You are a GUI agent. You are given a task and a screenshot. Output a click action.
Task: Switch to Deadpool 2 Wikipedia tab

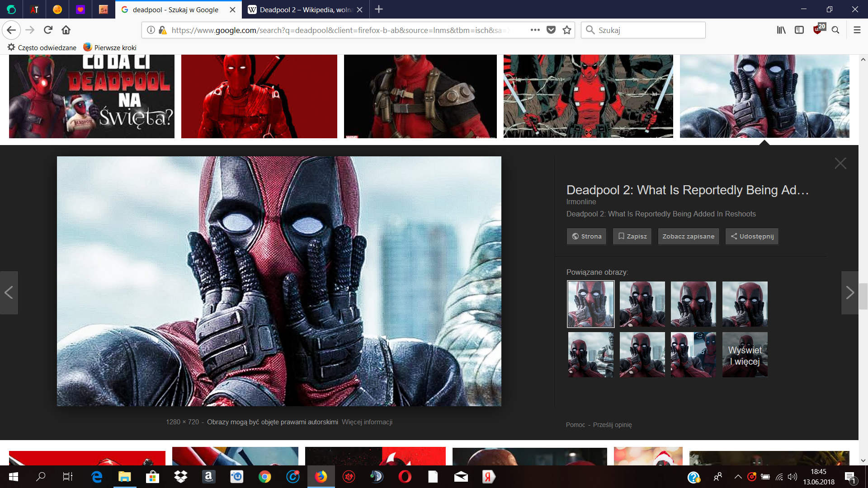coord(305,9)
